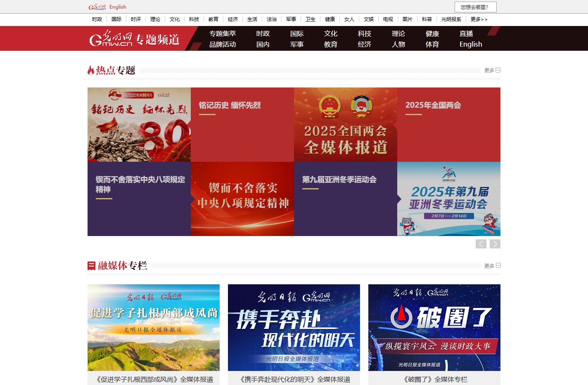Click the 您想去哪里? search field
Viewport: 588px width, 385px height.
click(475, 7)
